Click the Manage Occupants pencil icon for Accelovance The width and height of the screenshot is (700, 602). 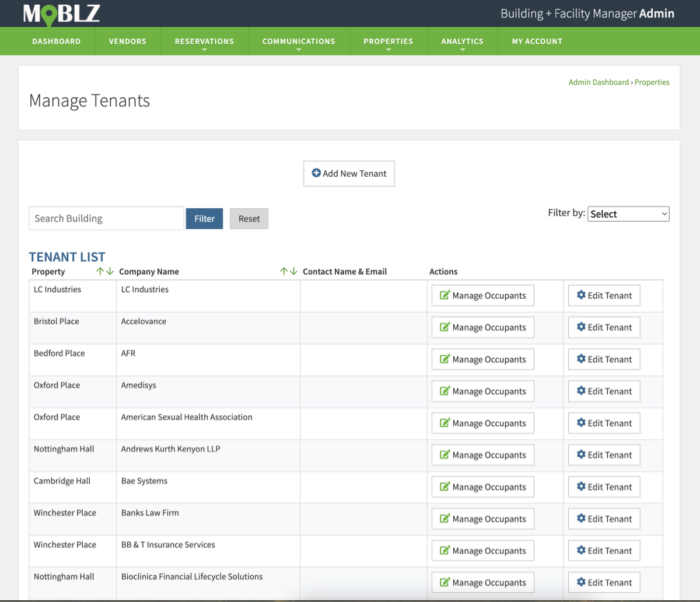point(444,327)
